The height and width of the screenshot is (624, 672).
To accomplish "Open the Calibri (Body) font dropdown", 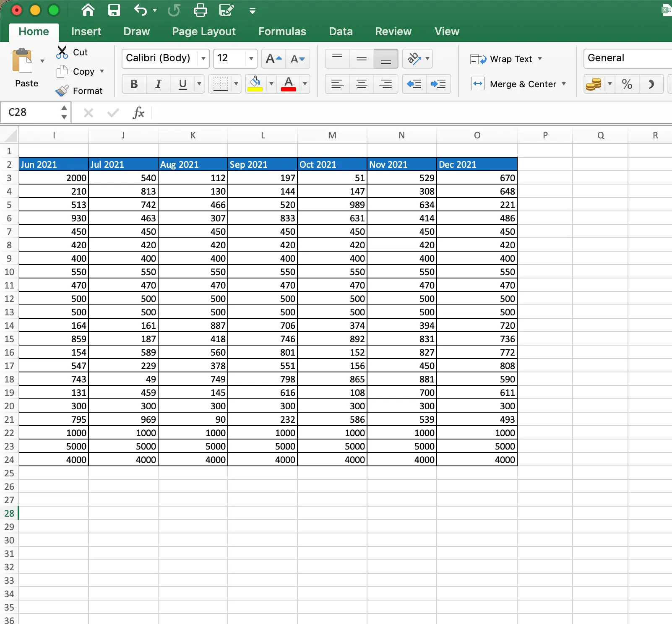I will point(203,59).
